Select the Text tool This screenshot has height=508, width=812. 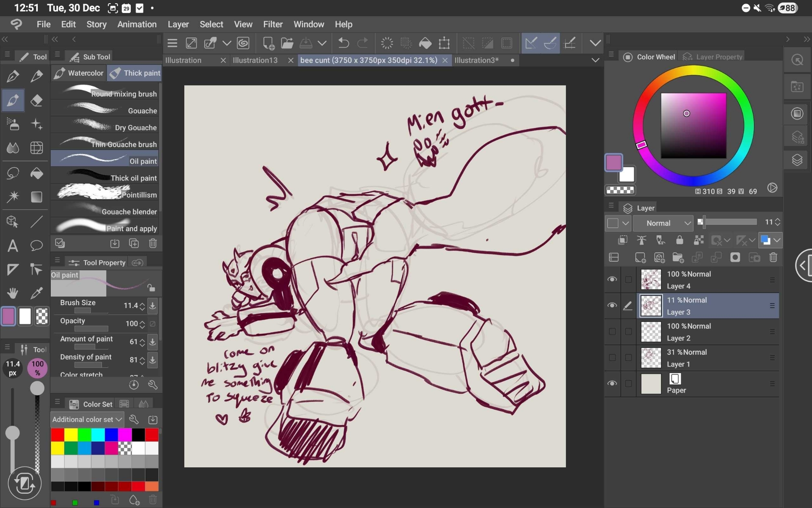coord(13,245)
